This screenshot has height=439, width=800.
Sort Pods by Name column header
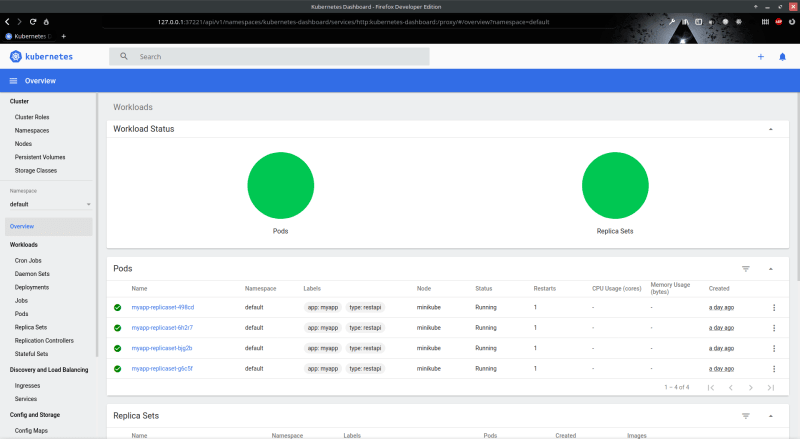tap(139, 288)
